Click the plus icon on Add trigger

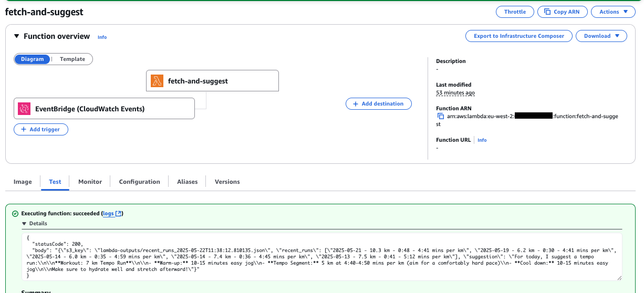click(x=24, y=129)
